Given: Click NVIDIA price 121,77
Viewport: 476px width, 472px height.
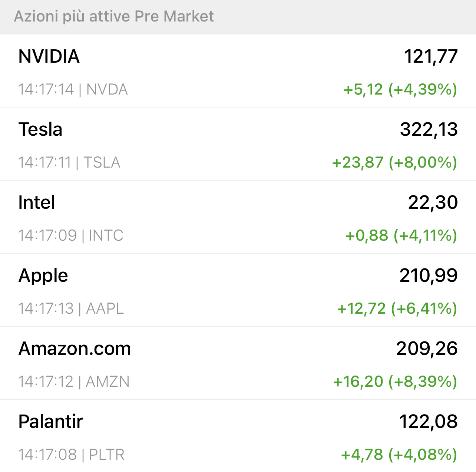Looking at the screenshot, I should click(431, 56).
